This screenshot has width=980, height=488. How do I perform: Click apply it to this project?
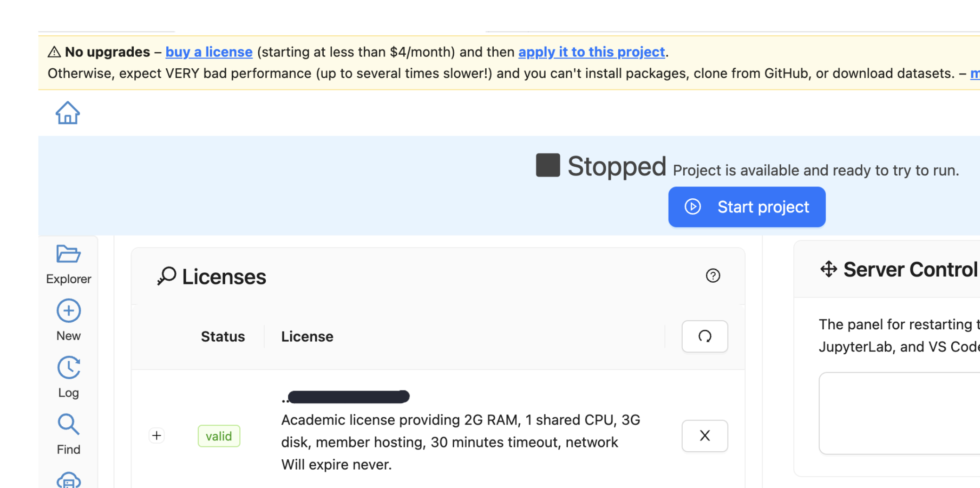[591, 52]
